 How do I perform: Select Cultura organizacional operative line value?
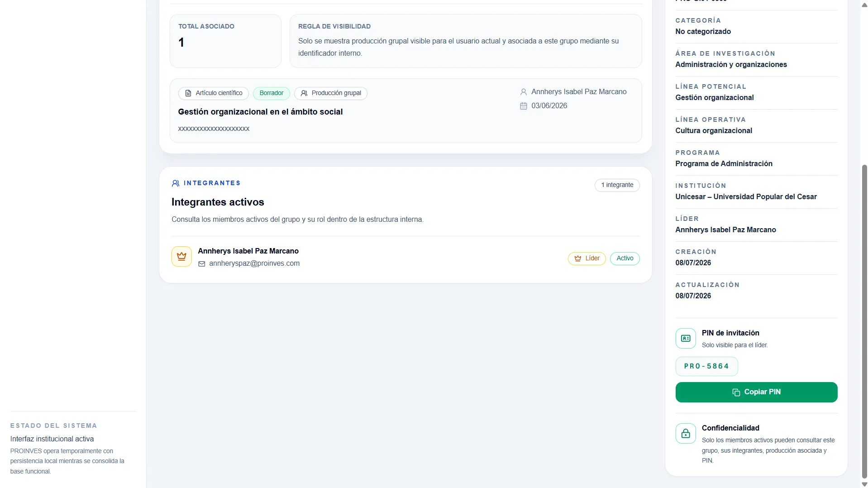pos(714,131)
